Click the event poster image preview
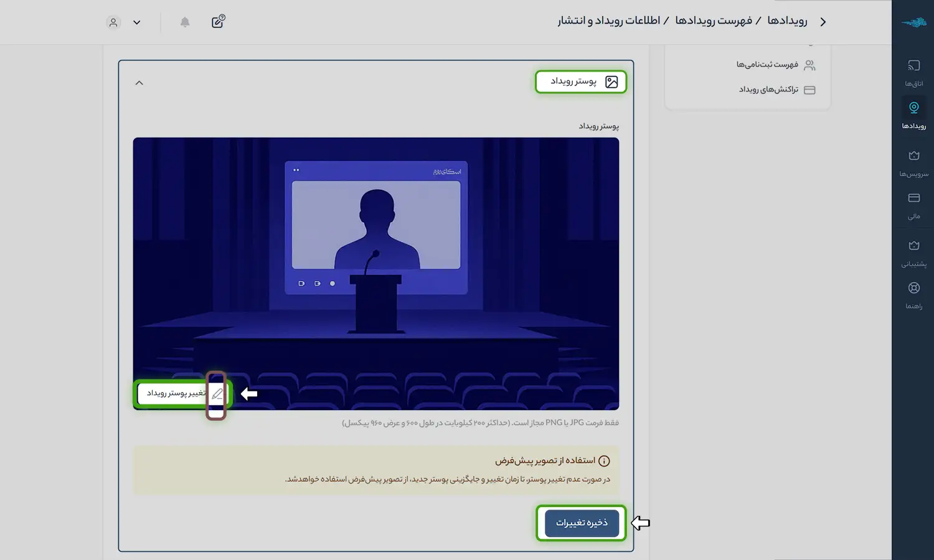934x560 pixels. point(375,261)
